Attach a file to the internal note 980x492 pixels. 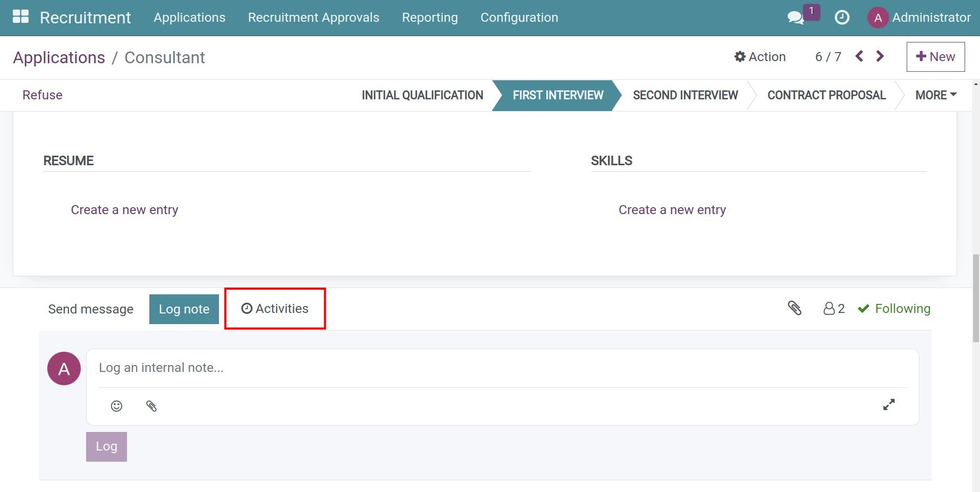click(x=151, y=406)
